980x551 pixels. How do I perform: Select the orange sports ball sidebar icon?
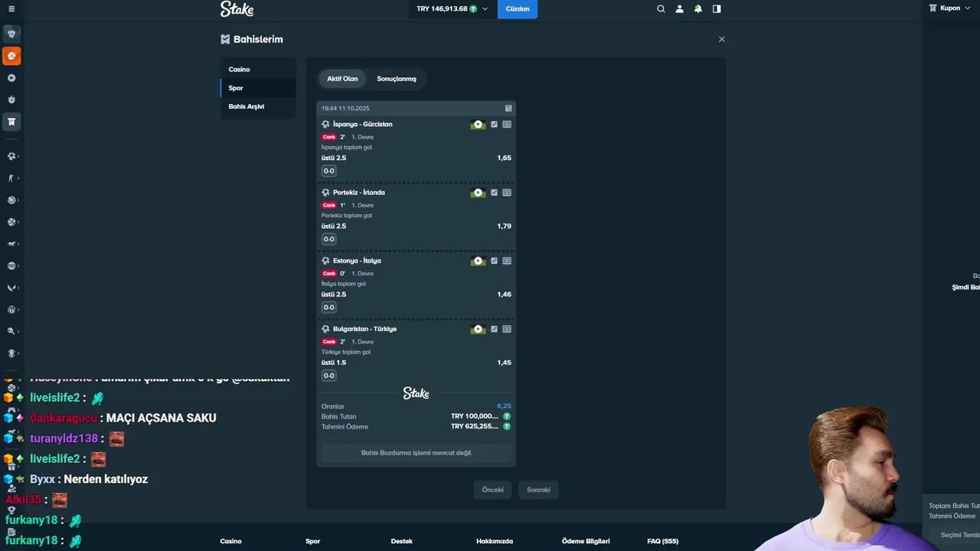[x=11, y=56]
